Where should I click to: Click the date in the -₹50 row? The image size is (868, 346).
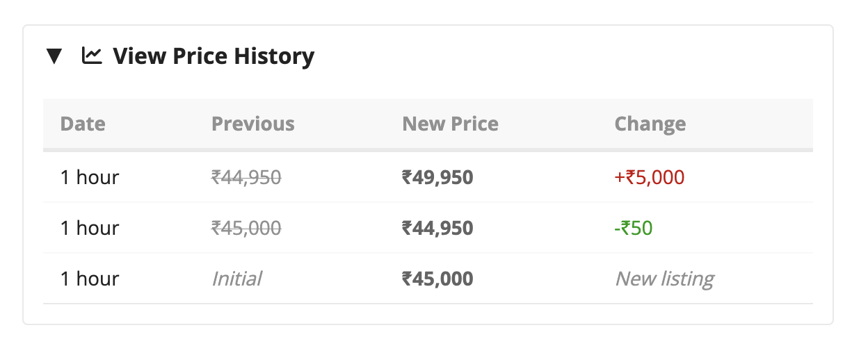click(90, 228)
